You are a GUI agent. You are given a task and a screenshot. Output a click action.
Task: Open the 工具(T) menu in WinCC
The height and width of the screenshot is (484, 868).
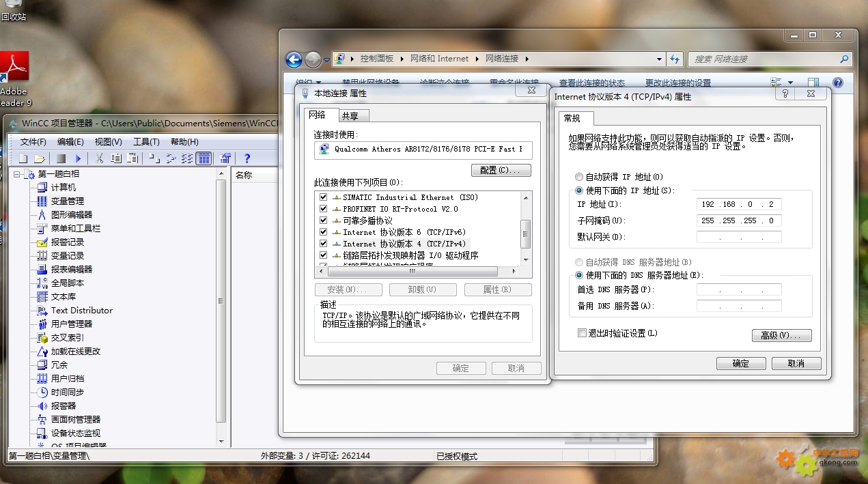tap(146, 142)
